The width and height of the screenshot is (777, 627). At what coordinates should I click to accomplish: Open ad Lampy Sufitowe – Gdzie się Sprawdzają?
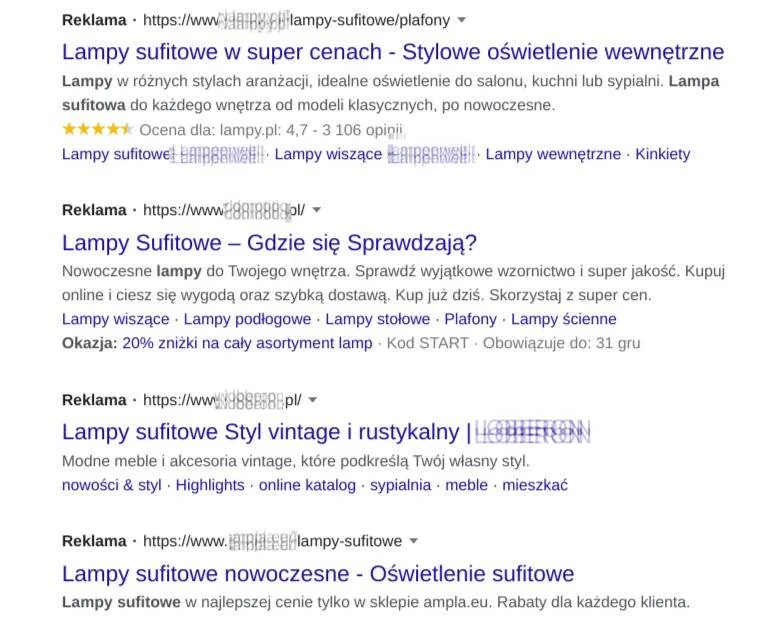(x=269, y=243)
